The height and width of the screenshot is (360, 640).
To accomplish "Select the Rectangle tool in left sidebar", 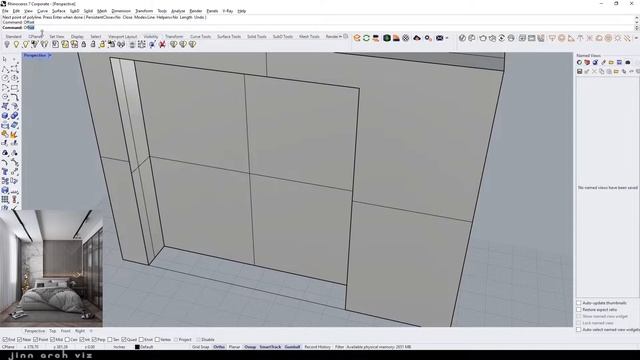I will [x=14, y=88].
